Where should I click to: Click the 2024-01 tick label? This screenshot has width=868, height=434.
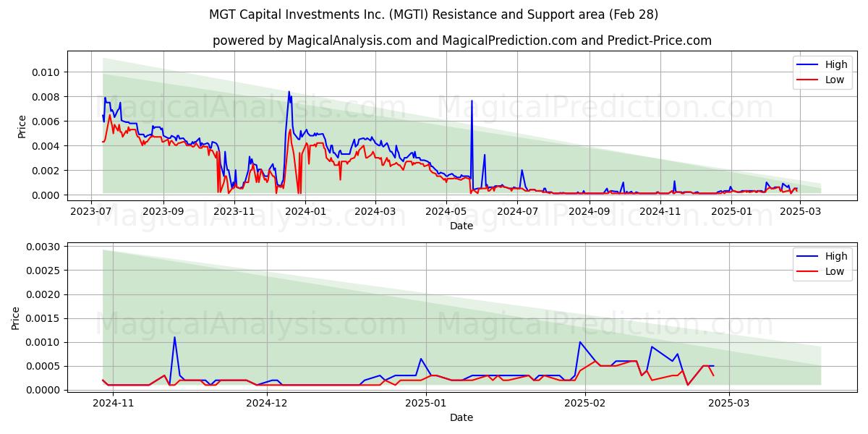tap(305, 211)
